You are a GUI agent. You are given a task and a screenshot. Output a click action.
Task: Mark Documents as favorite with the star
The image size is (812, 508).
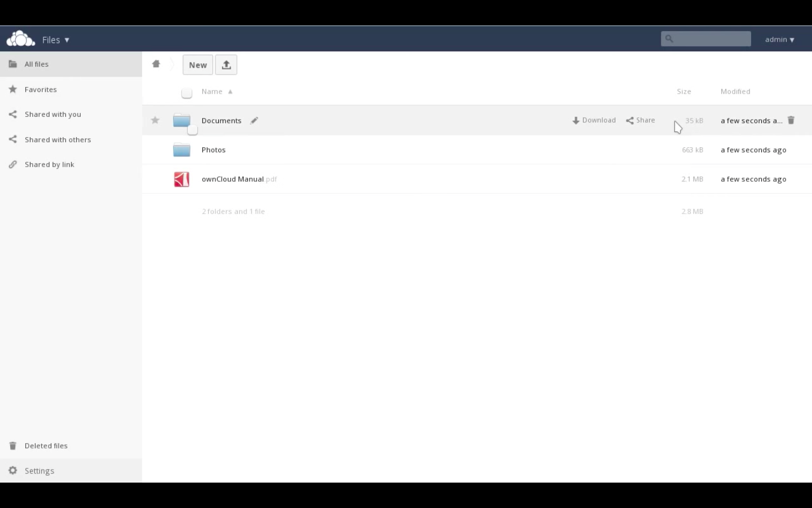pyautogui.click(x=155, y=120)
